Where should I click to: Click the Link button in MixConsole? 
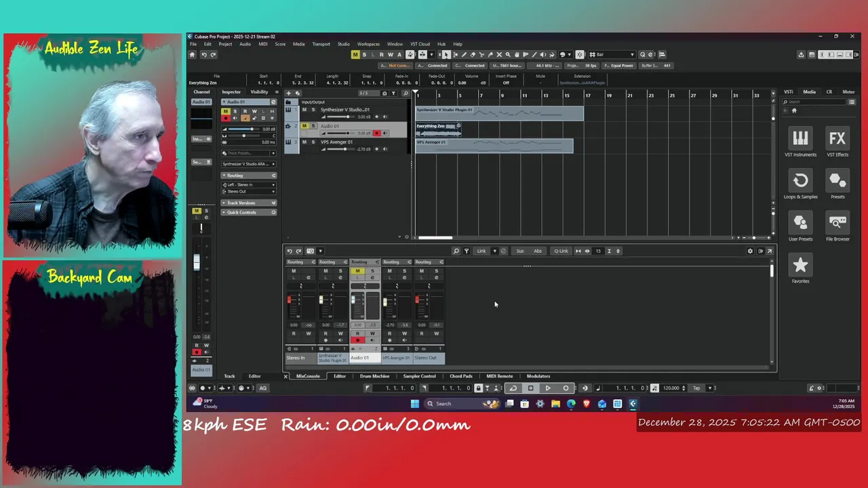[481, 251]
